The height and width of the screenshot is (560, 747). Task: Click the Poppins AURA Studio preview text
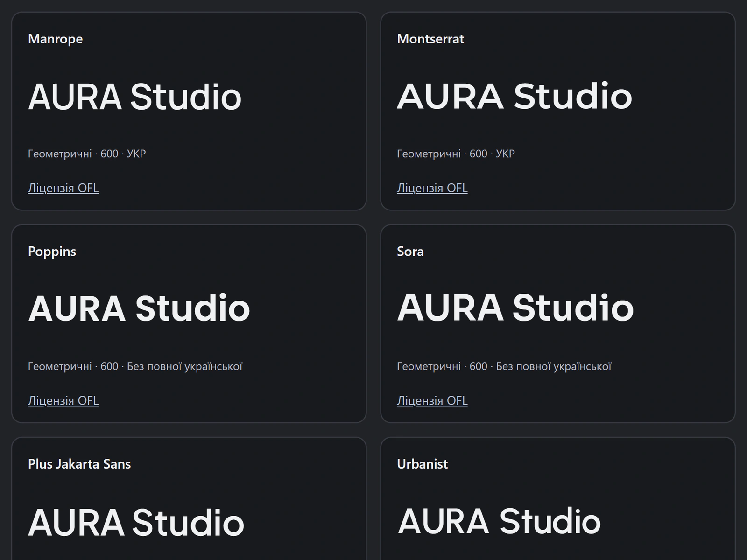[x=139, y=308]
